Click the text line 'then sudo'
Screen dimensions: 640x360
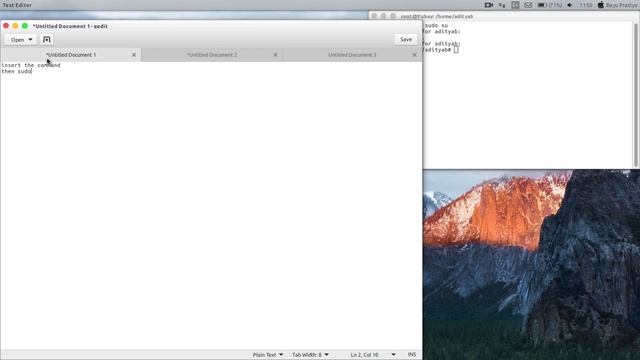point(16,71)
